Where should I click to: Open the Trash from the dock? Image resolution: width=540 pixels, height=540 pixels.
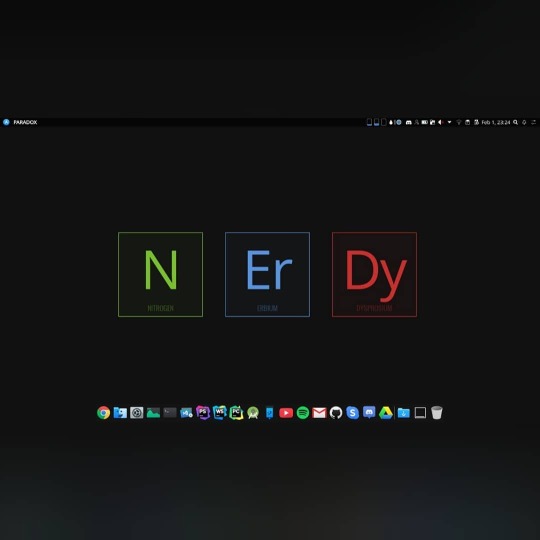pyautogui.click(x=437, y=413)
